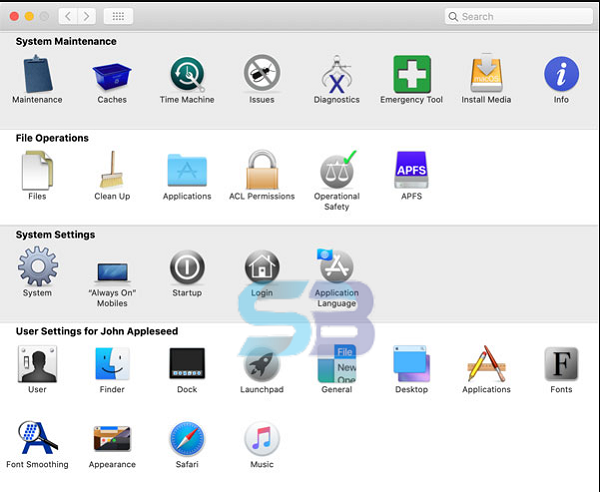
Task: Open the Login house icon
Action: click(x=262, y=267)
